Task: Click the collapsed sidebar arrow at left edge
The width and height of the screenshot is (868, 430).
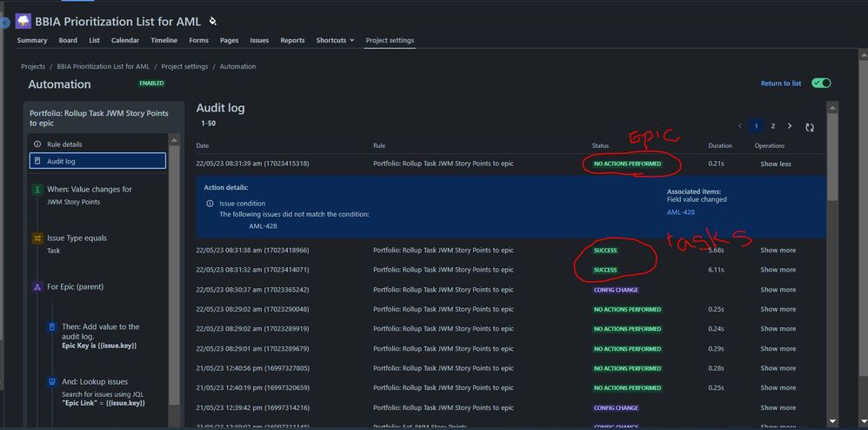Action: 4,24
